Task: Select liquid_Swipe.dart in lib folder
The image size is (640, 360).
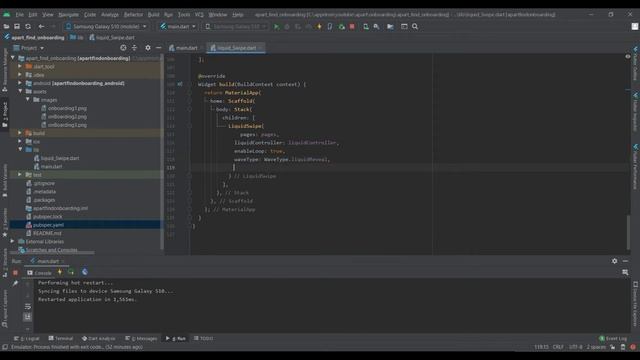Action: (60, 158)
